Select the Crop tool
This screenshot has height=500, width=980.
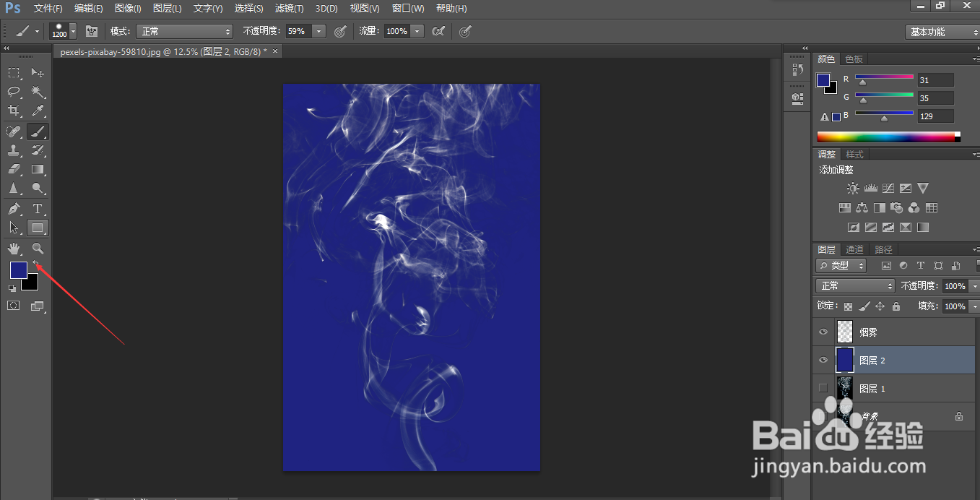[14, 111]
